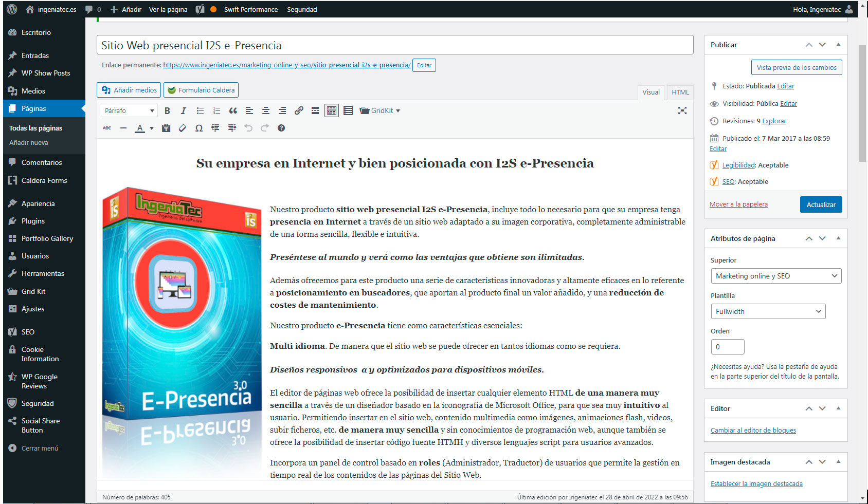Viewport: 868px width, 504px height.
Task: Insert a numbered list
Action: pyautogui.click(x=216, y=110)
